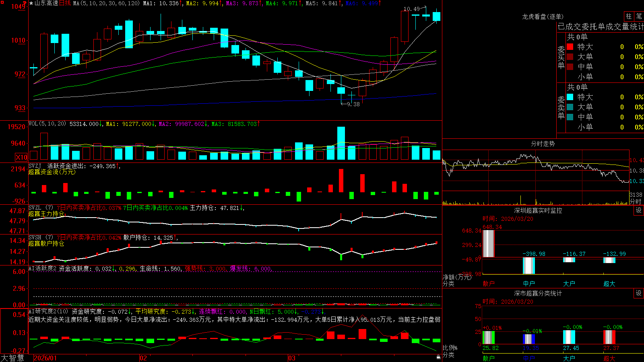This screenshot has width=644, height=362.
Task: Click the 笔 tick-view button
Action: 639,16
